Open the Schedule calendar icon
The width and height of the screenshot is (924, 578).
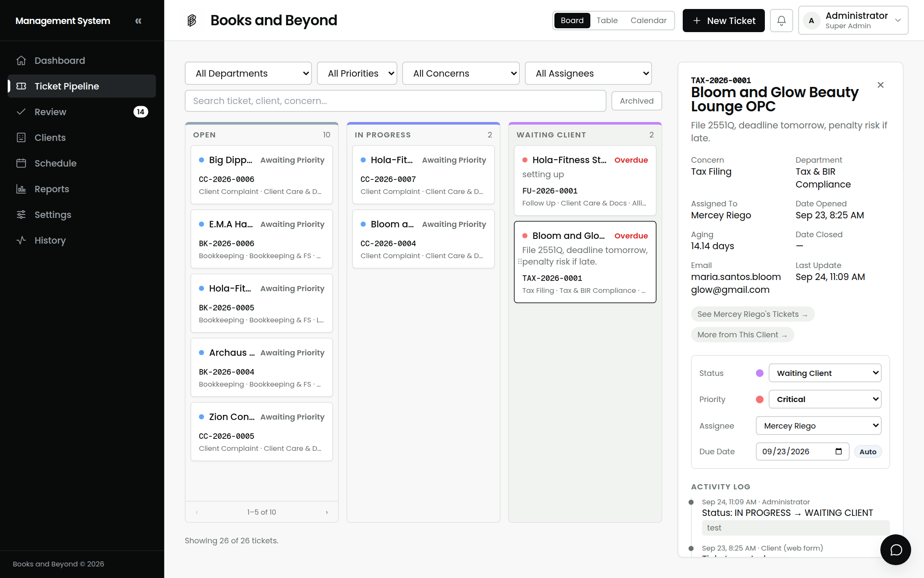coord(21,163)
